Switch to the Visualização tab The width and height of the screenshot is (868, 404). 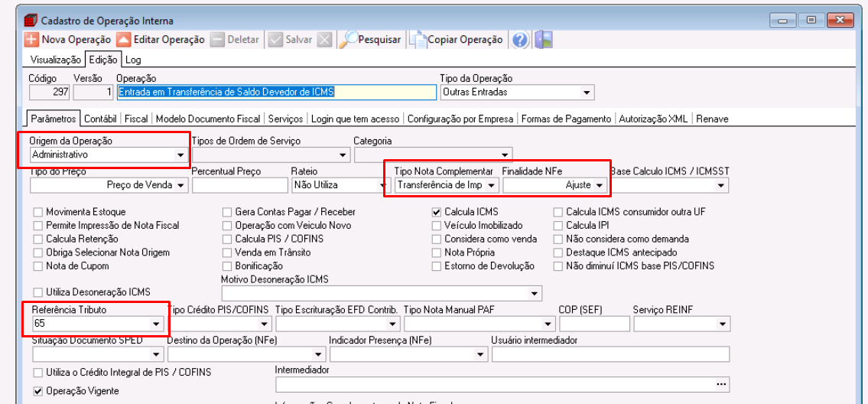(x=55, y=59)
